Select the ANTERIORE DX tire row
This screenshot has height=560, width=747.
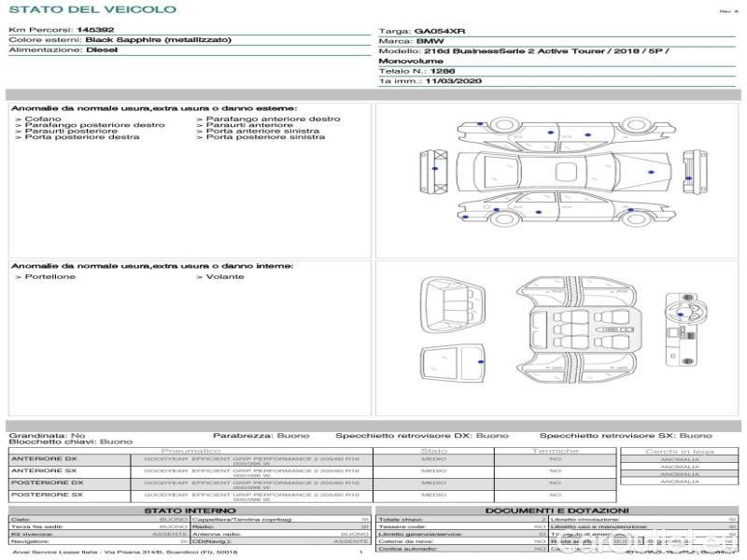tap(313, 460)
